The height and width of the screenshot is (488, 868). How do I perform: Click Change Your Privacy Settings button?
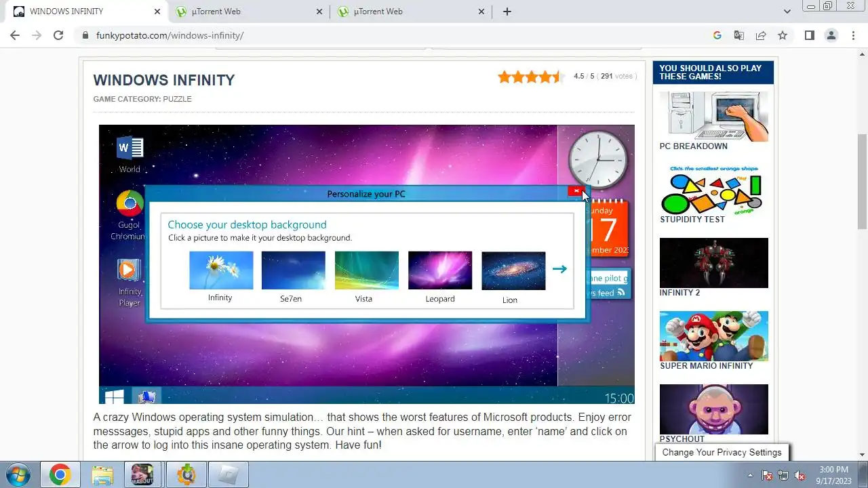pos(722,452)
